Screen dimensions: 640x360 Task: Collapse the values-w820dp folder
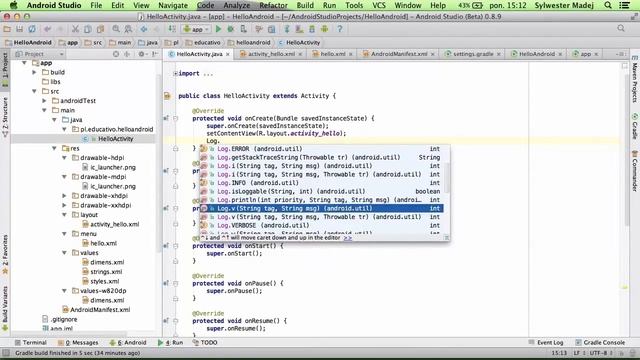pos(64,291)
